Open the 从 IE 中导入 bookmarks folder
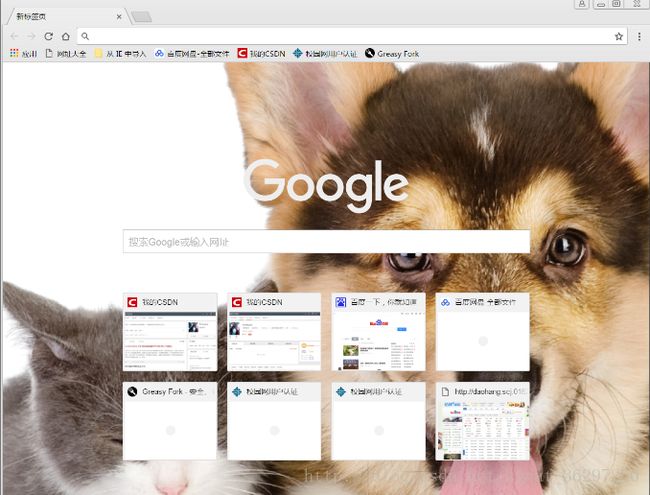 (x=120, y=53)
